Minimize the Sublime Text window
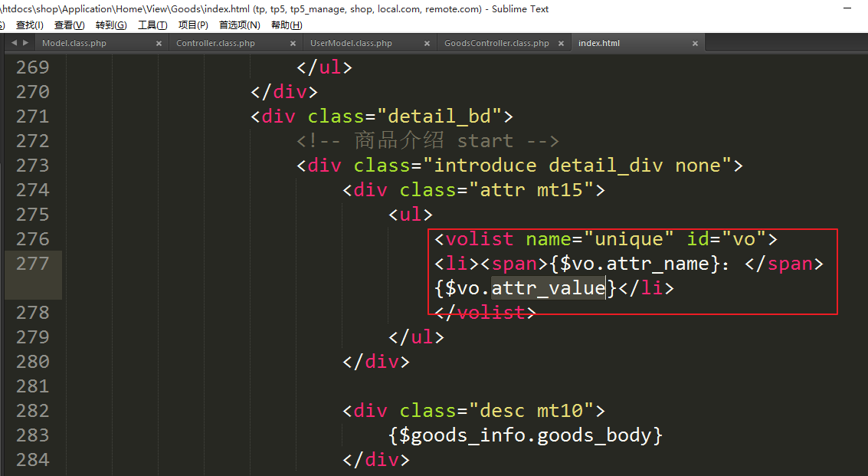The width and height of the screenshot is (868, 476). 847,8
